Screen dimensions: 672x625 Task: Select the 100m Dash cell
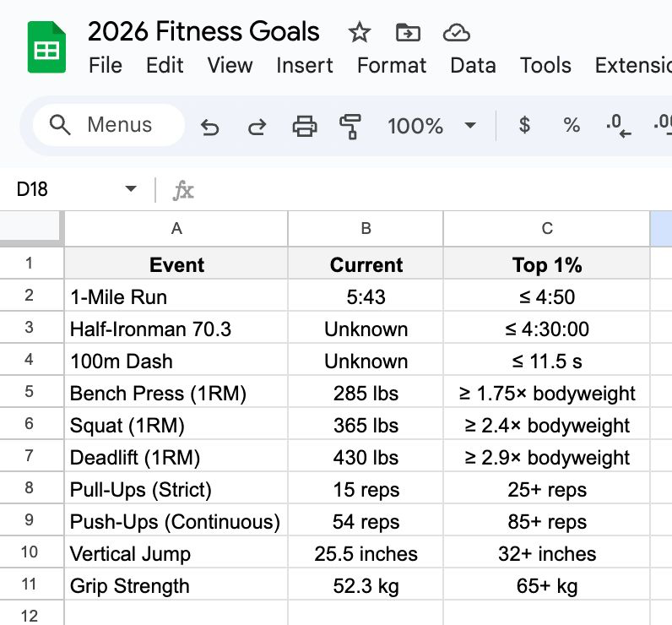pyautogui.click(x=176, y=360)
